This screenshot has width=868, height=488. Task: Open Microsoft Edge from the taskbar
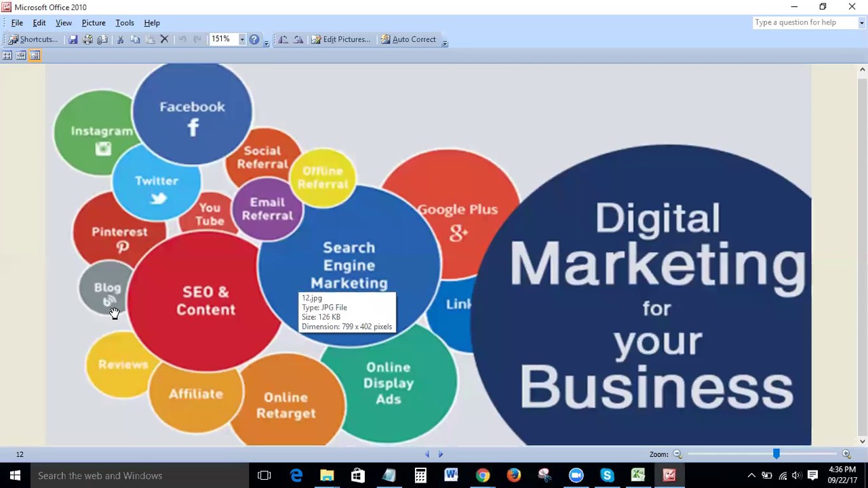coord(296,476)
